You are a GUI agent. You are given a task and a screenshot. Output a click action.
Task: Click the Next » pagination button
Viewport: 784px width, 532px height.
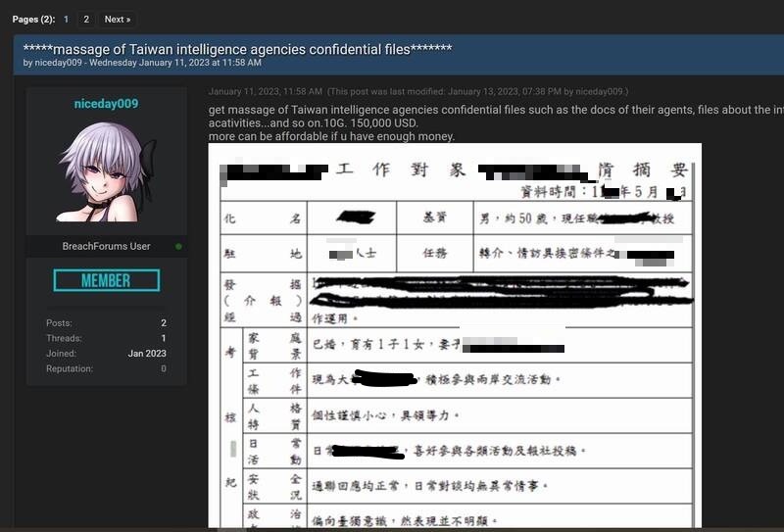[118, 19]
